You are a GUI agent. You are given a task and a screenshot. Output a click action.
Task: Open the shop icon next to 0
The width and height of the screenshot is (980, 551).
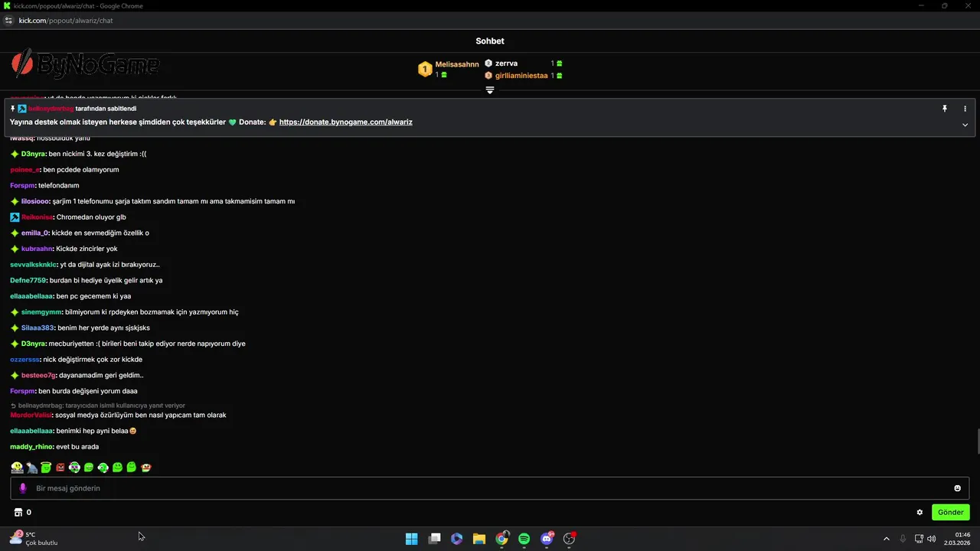(18, 512)
